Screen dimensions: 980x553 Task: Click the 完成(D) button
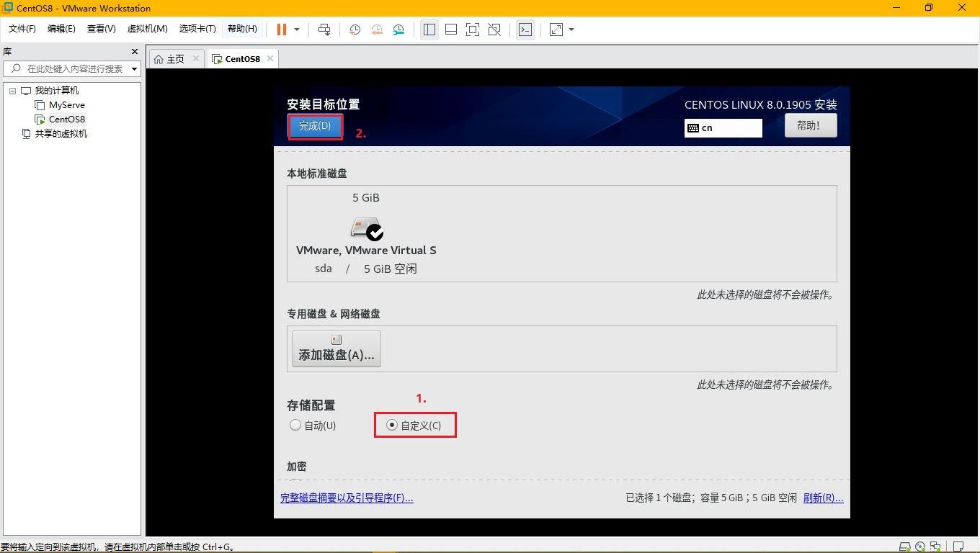click(315, 126)
